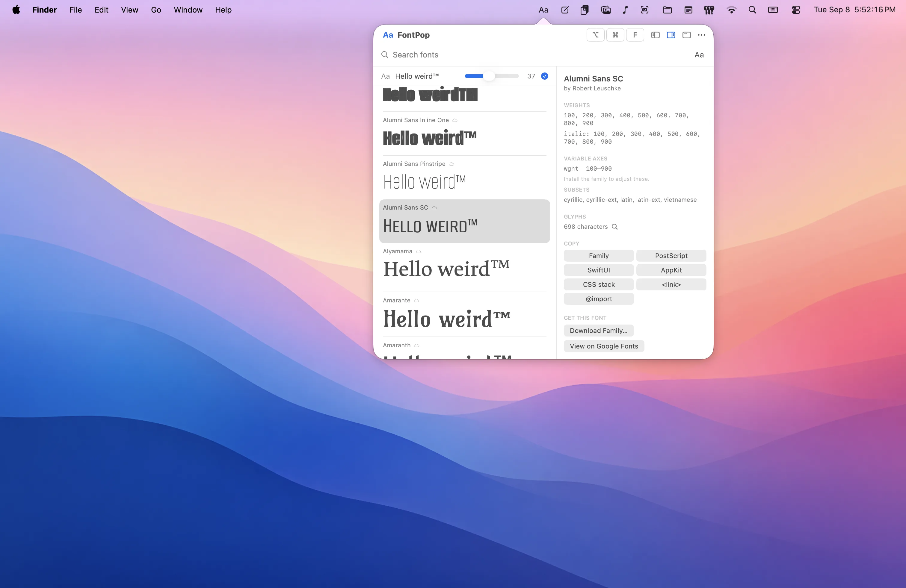Screen dimensions: 906x588
Task: Copy the SwiftUI code
Action: click(x=598, y=270)
